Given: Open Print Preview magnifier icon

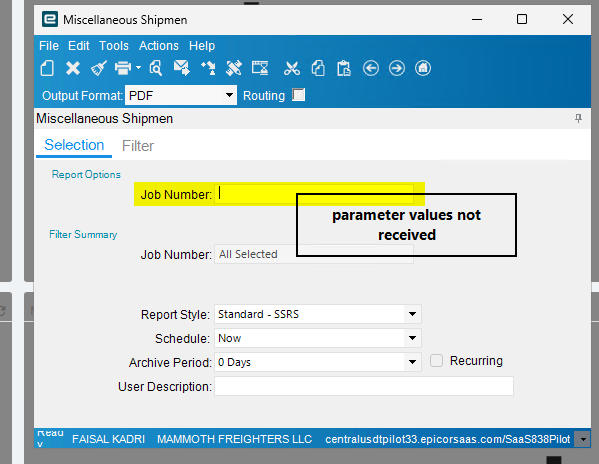Looking at the screenshot, I should tap(155, 69).
